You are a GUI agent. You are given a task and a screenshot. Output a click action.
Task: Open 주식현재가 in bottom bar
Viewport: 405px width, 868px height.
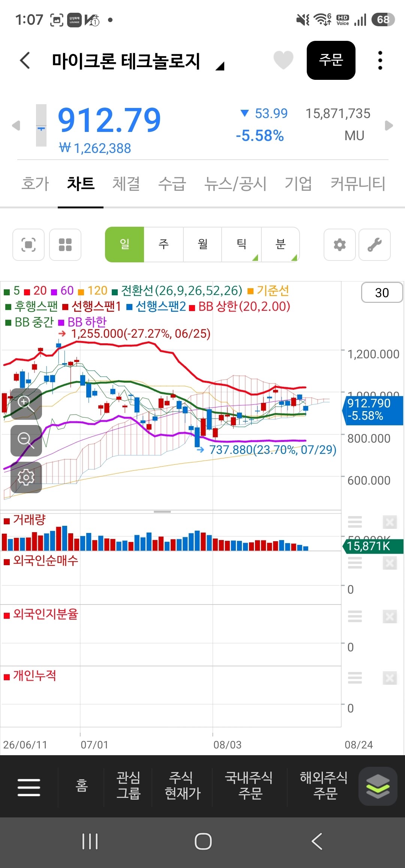[x=183, y=786]
